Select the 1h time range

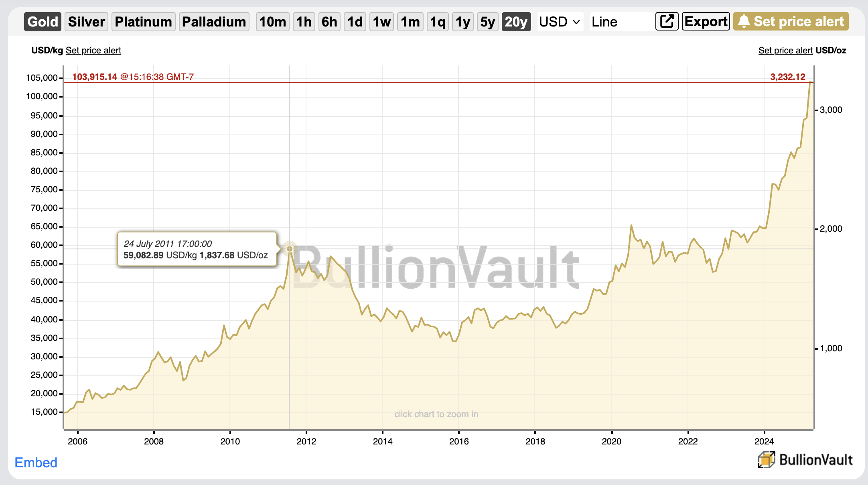click(x=304, y=22)
